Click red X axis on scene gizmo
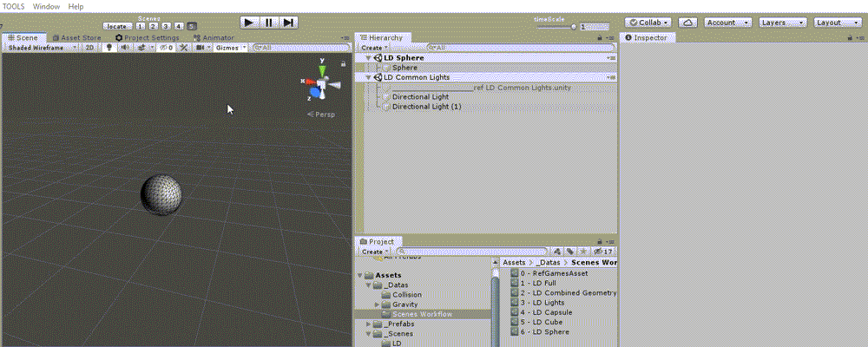 pyautogui.click(x=310, y=82)
